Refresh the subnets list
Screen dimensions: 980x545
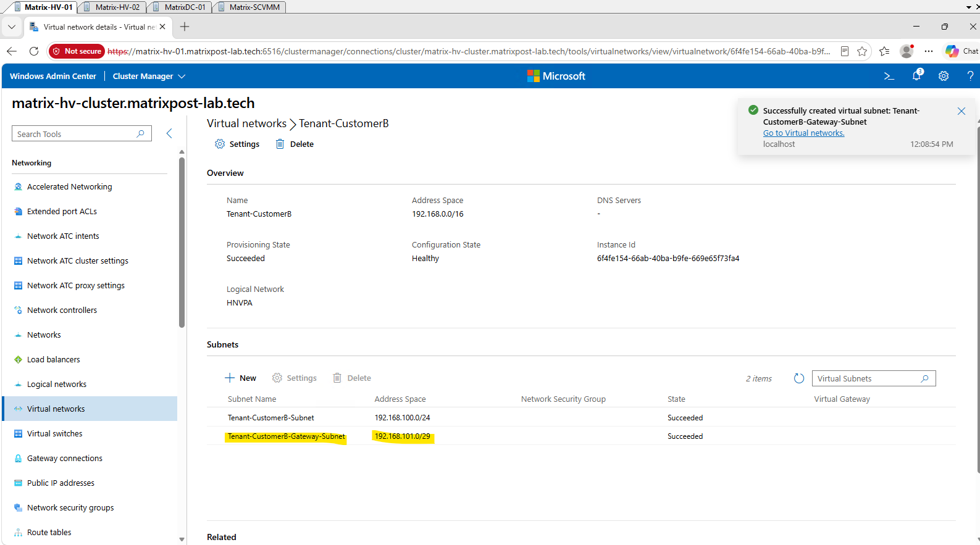(x=799, y=378)
